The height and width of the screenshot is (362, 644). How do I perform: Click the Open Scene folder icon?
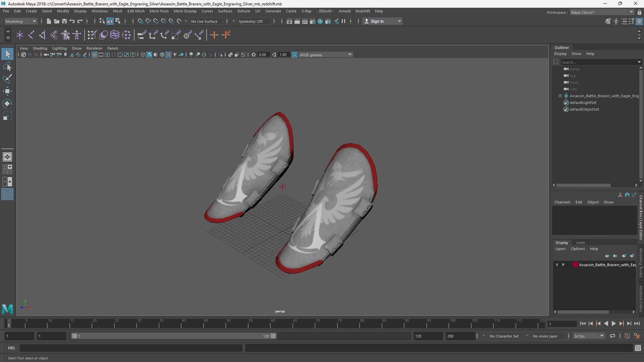[56, 21]
